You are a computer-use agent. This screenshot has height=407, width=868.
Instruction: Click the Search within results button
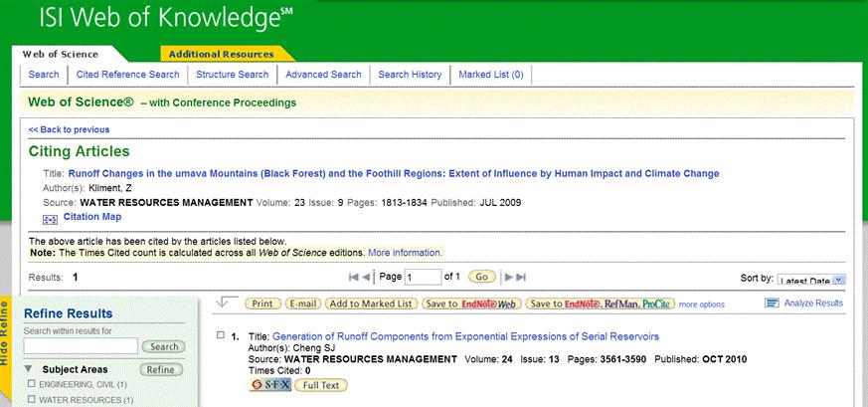pos(164,346)
